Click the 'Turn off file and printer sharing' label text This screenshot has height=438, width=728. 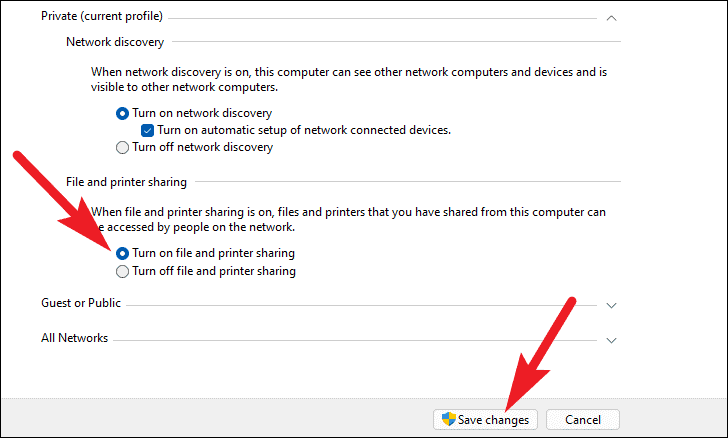click(x=214, y=271)
